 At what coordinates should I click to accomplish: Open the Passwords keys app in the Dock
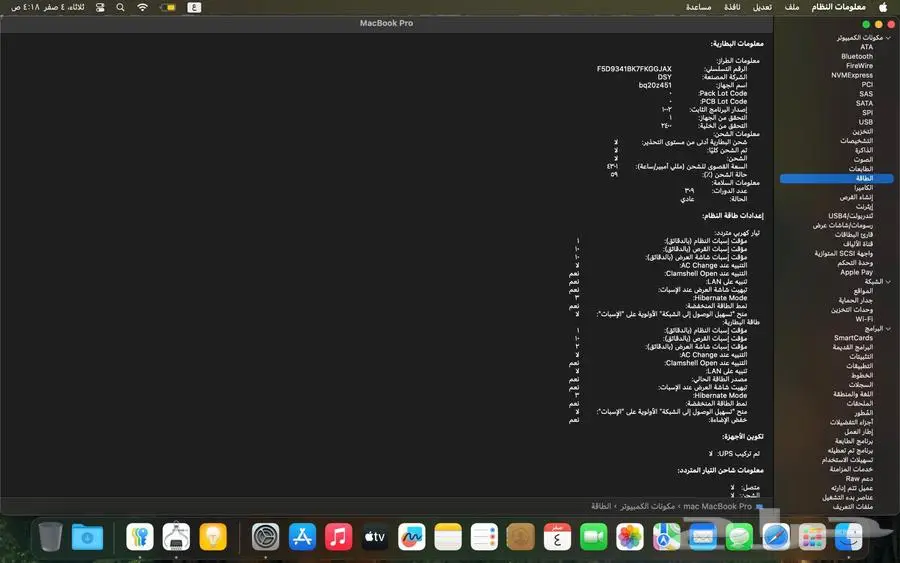[x=139, y=537]
